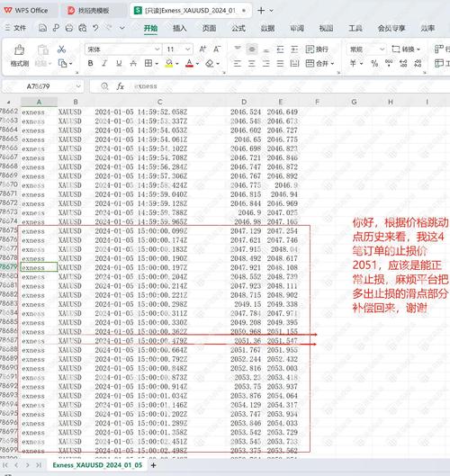Screen dimensions: 450x476
Task: Apply the yellow fill color
Action: 169,64
